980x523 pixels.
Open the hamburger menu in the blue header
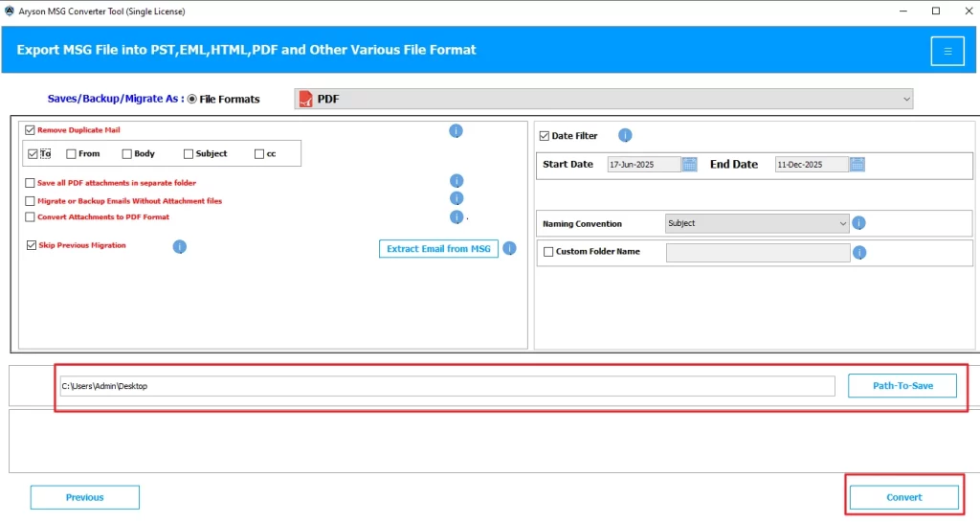coord(947,52)
